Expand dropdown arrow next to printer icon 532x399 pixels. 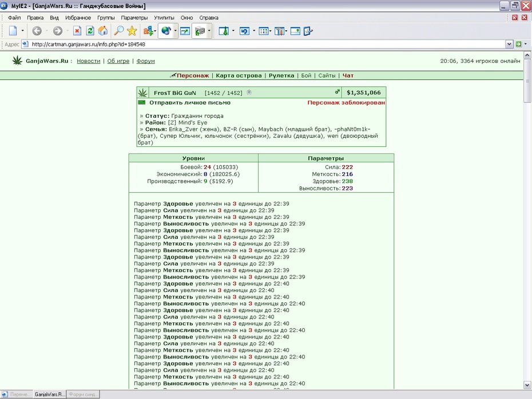[209, 31]
